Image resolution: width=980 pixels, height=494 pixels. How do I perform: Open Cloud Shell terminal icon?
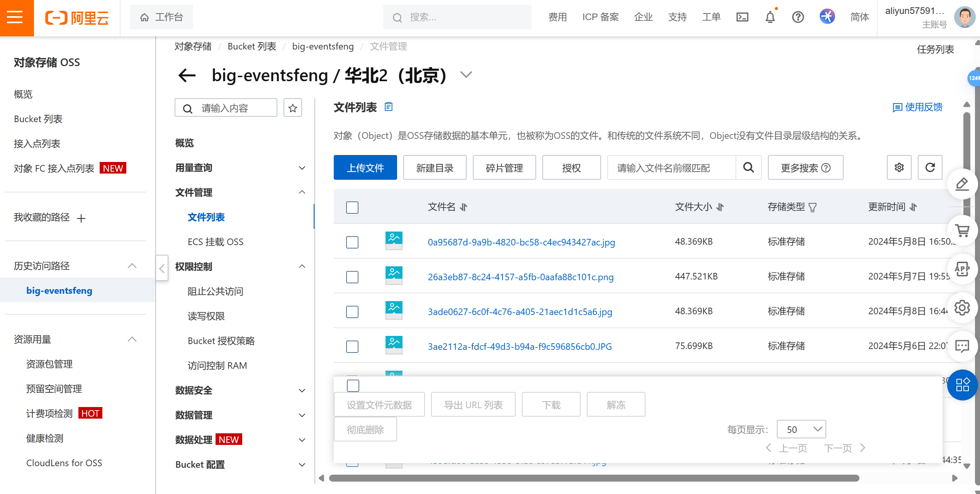tap(742, 17)
